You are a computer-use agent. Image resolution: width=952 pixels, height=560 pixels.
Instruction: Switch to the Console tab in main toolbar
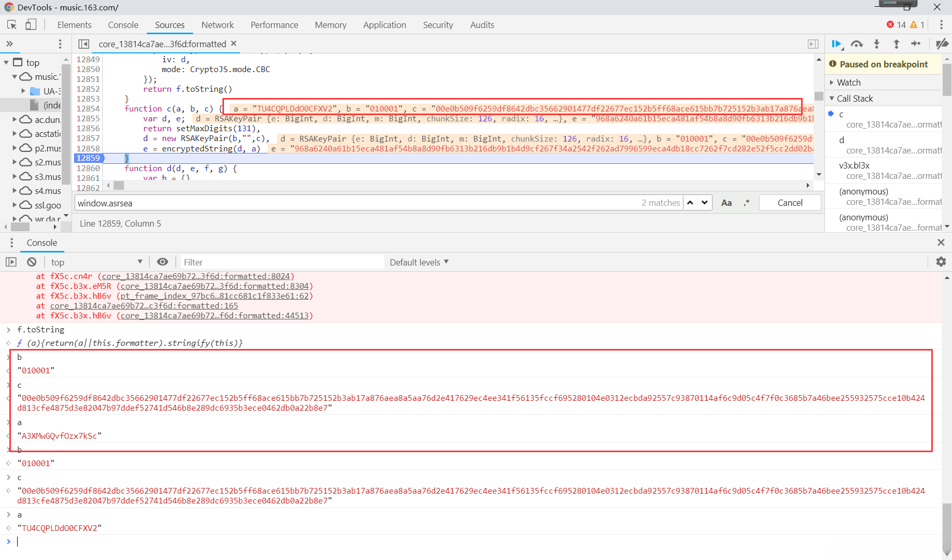[123, 25]
